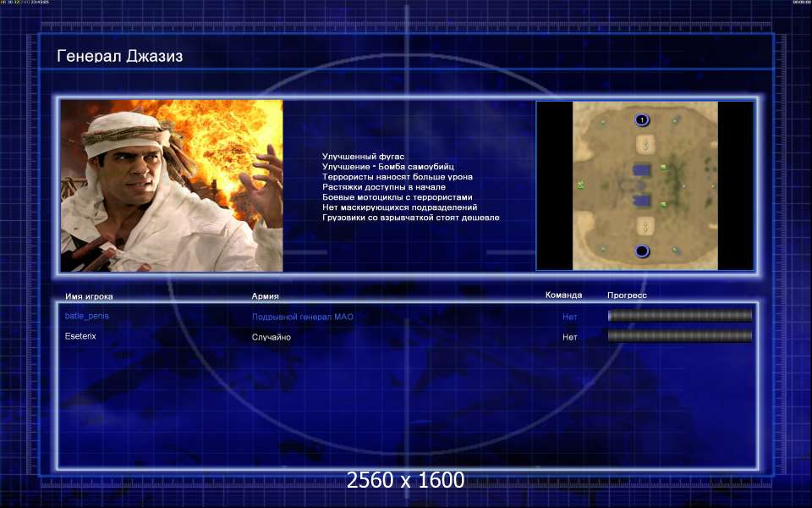Click the "Прогресс" column header
812x508 pixels.
(x=627, y=295)
